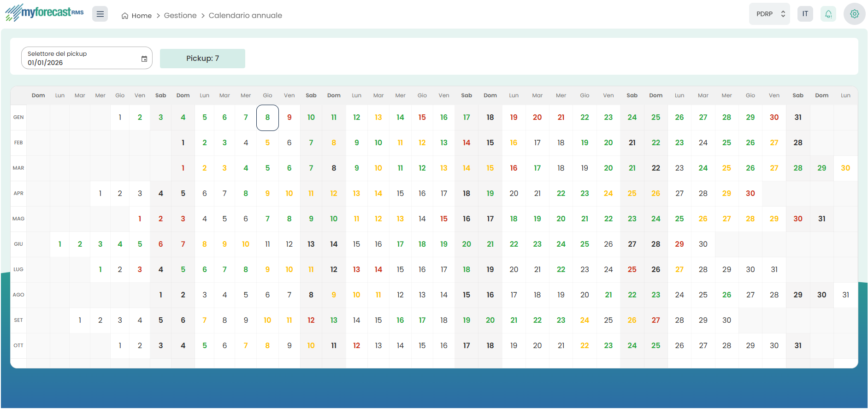The height and width of the screenshot is (409, 868).
Task: Switch language with the IT button
Action: pyautogui.click(x=805, y=14)
